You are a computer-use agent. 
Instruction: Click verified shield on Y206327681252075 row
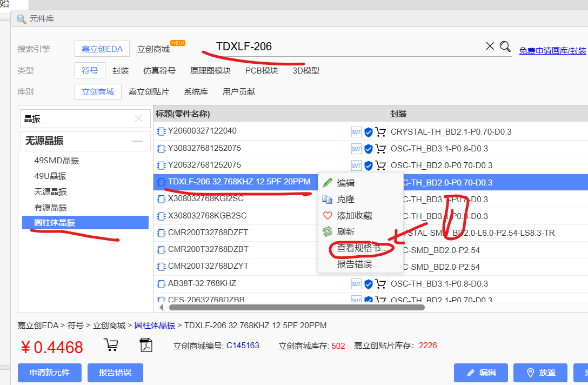369,165
